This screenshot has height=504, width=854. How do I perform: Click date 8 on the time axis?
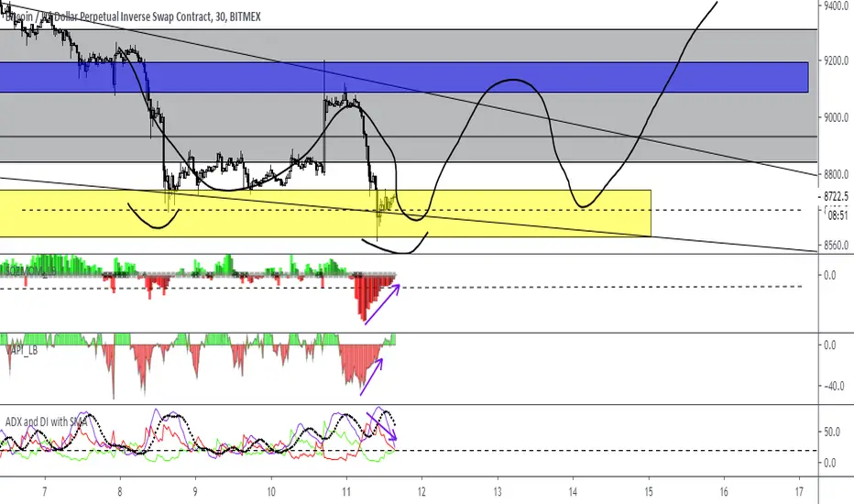[120, 492]
